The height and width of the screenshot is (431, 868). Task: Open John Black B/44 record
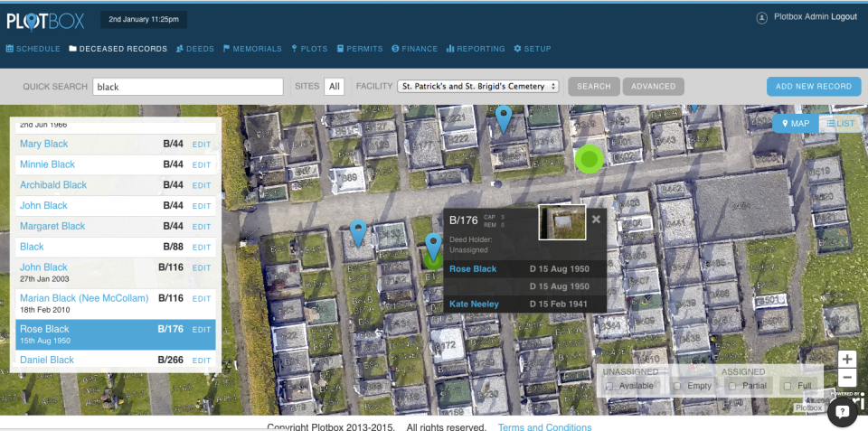(x=43, y=205)
